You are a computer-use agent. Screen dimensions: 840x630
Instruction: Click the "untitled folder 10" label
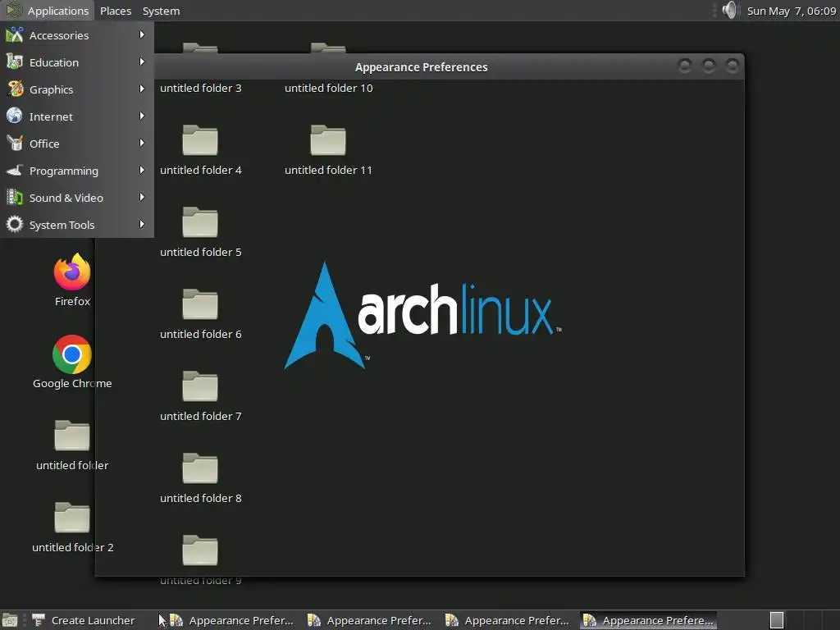coord(328,88)
